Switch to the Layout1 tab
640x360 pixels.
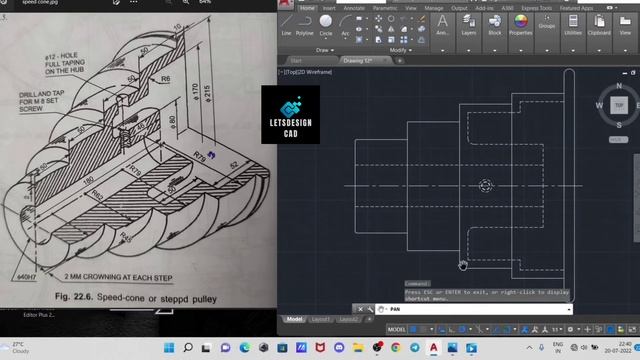click(x=320, y=319)
